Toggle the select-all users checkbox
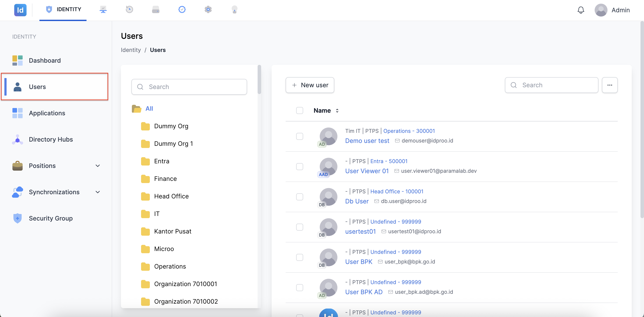644x317 pixels. (299, 110)
